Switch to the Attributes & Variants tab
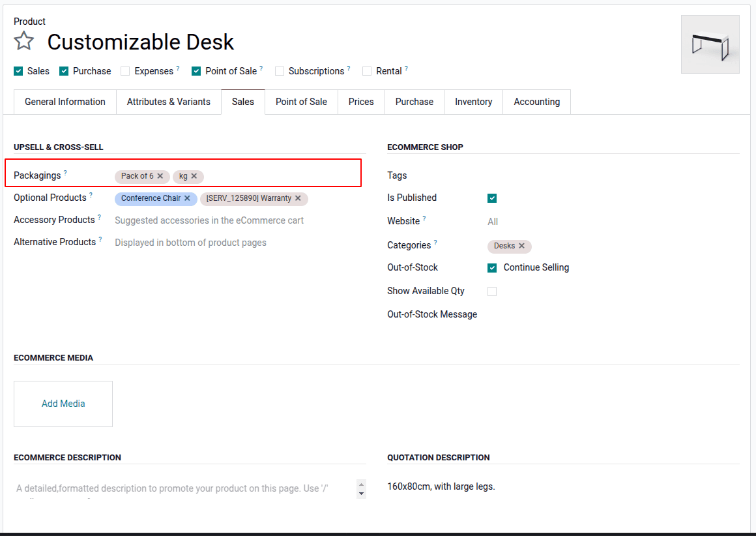This screenshot has height=536, width=756. 168,102
